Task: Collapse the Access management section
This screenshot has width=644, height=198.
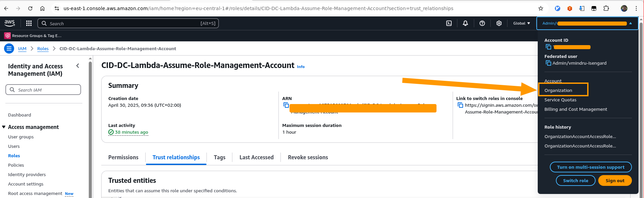Action: click(x=4, y=127)
